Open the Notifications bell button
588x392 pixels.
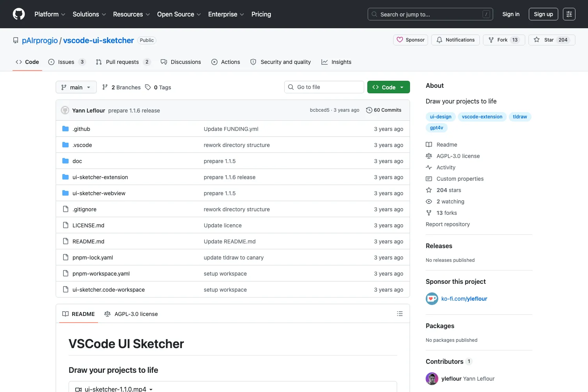[456, 40]
